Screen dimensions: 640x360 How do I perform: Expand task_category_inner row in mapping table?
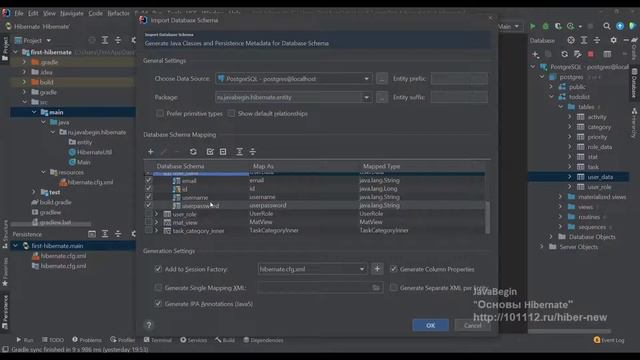point(156,231)
